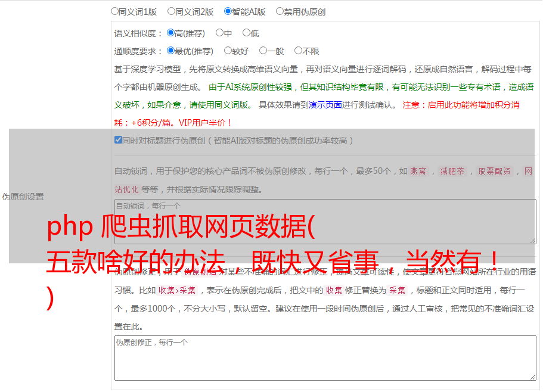Toggle 同时对标题进行伪原创 checkbox
543x392 pixels.
118,140
